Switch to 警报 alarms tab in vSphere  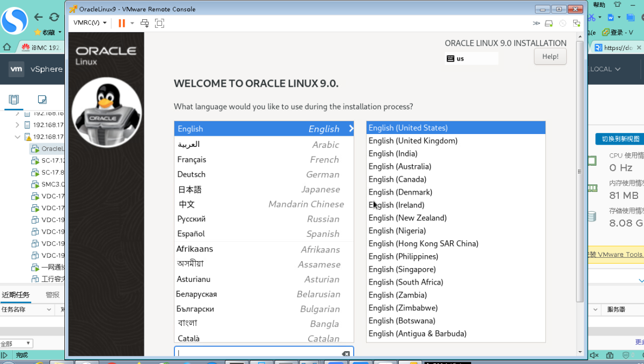coord(53,295)
